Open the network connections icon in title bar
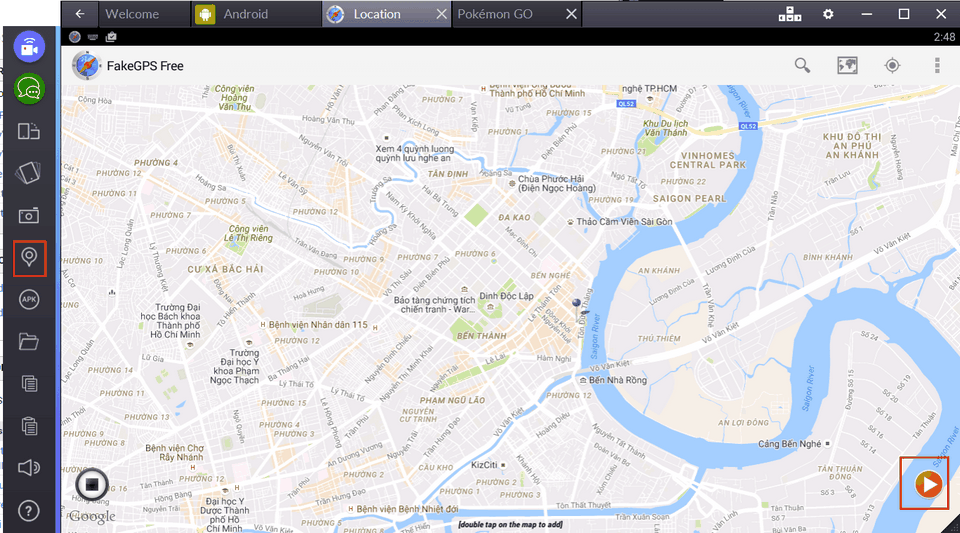This screenshot has width=960, height=533. [790, 13]
